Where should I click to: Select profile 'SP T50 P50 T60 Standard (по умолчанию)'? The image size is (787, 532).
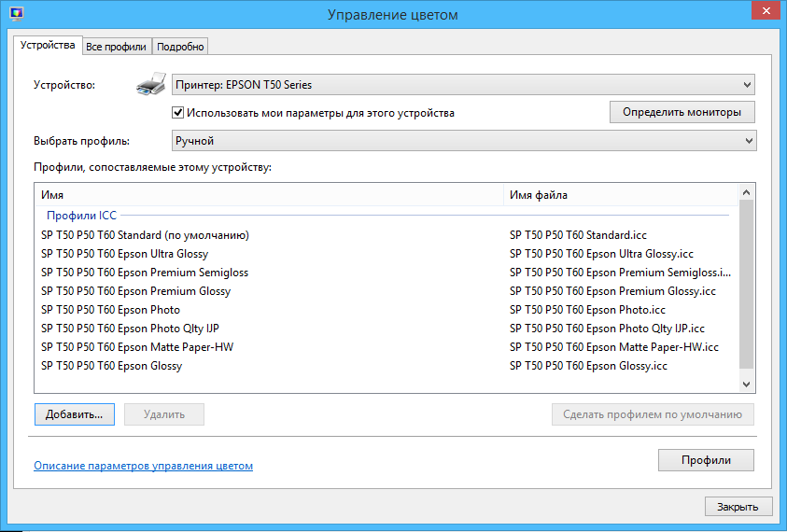pyautogui.click(x=145, y=235)
